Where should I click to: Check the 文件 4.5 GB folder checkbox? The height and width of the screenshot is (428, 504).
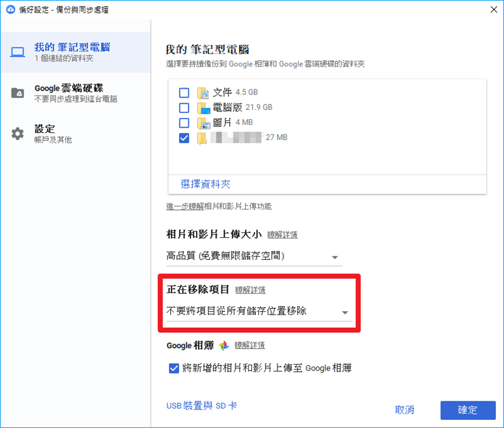184,93
